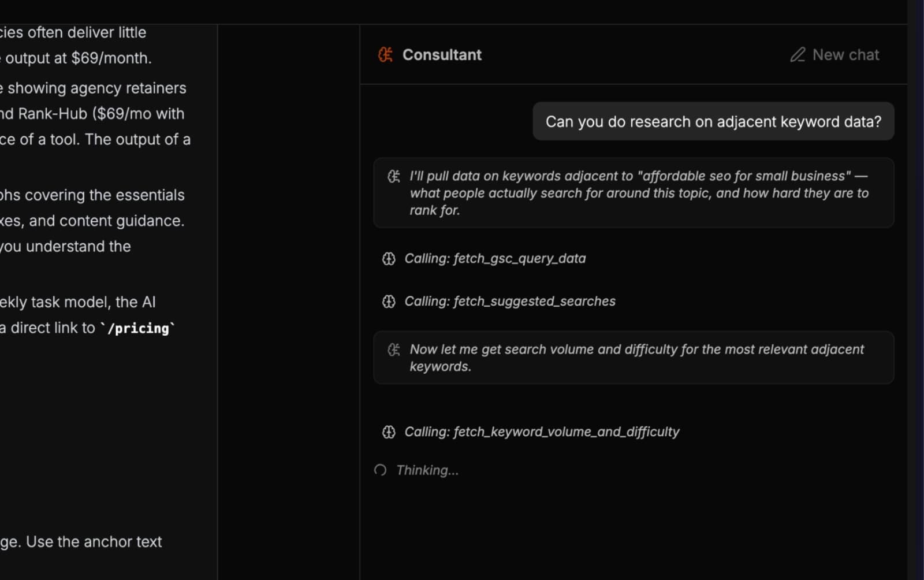Click the Consultant logo icon in header
This screenshot has width=924, height=580.
(385, 55)
